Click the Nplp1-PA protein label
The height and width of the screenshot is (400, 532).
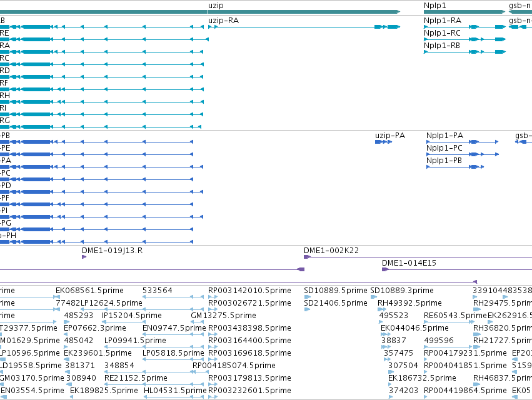coord(445,136)
